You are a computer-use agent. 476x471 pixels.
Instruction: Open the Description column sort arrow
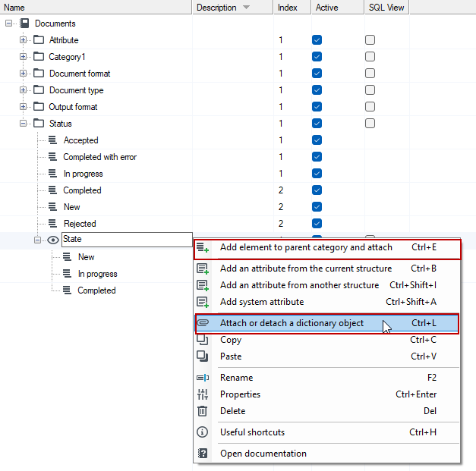tap(246, 8)
